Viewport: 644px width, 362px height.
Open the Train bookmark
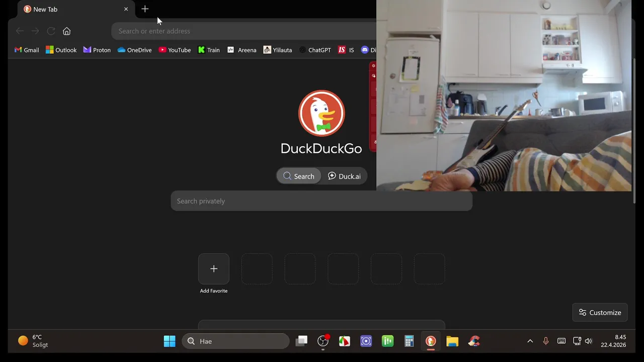coord(209,50)
